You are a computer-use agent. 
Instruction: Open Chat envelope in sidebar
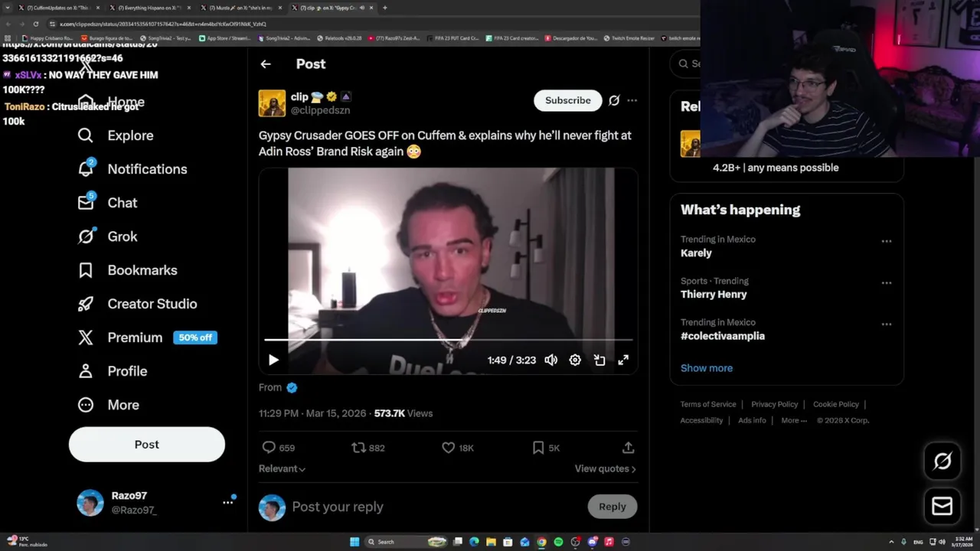pos(86,202)
